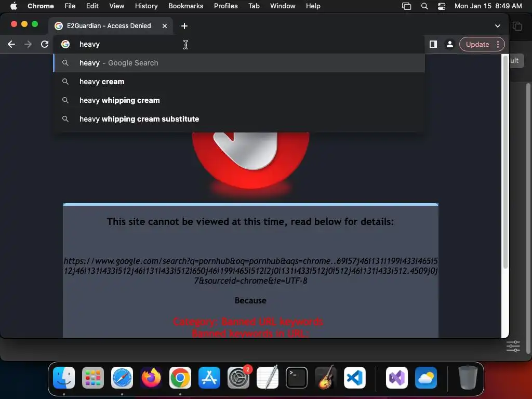The width and height of the screenshot is (532, 399).
Task: Open the Edit menu
Action: pos(92,6)
